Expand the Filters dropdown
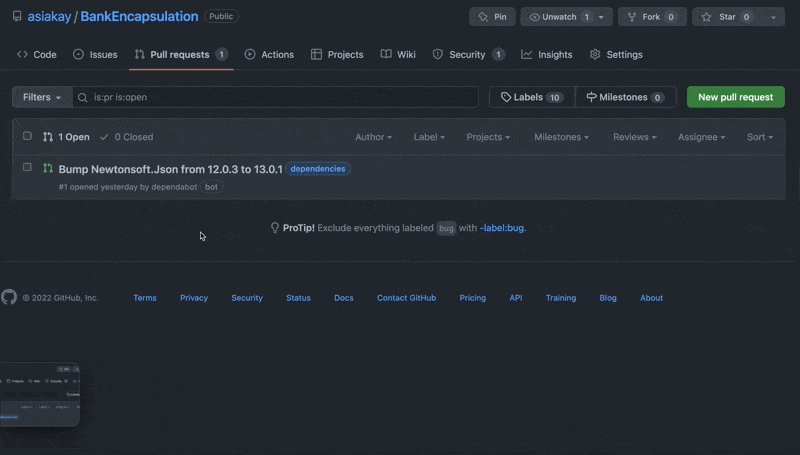Viewport: 800px width, 455px height. click(42, 97)
